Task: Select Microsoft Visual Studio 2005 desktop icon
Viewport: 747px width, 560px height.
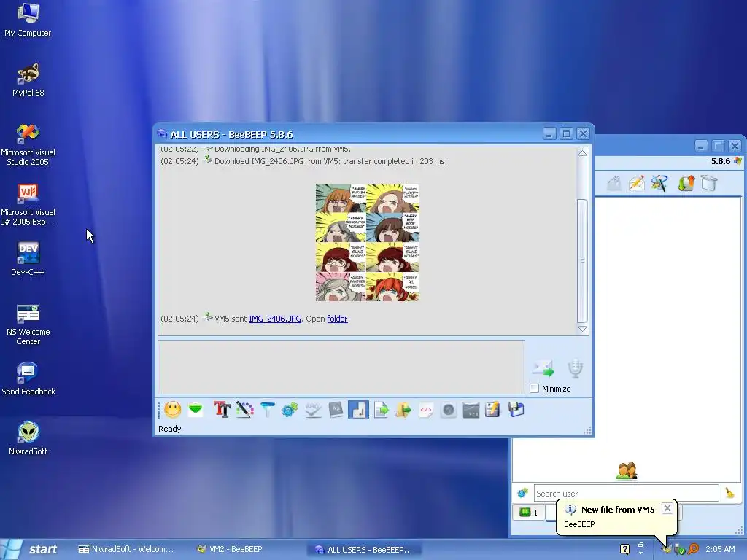Action: (x=28, y=144)
